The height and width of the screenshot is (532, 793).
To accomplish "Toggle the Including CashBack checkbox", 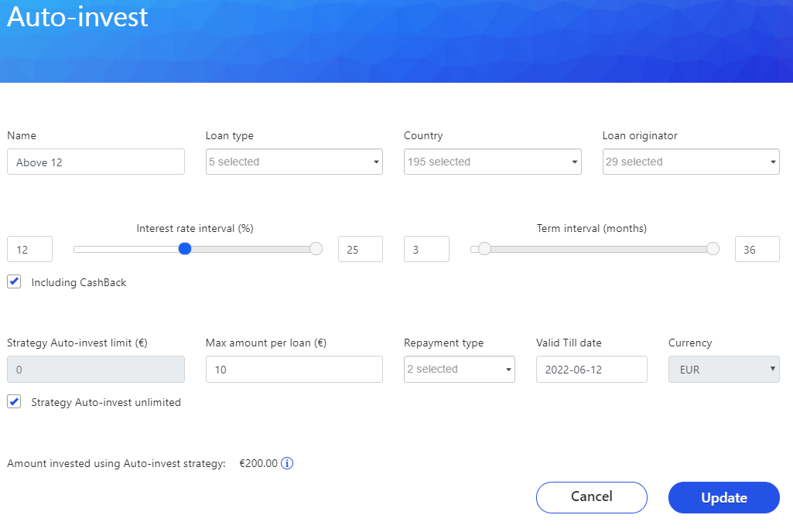I will click(x=14, y=281).
